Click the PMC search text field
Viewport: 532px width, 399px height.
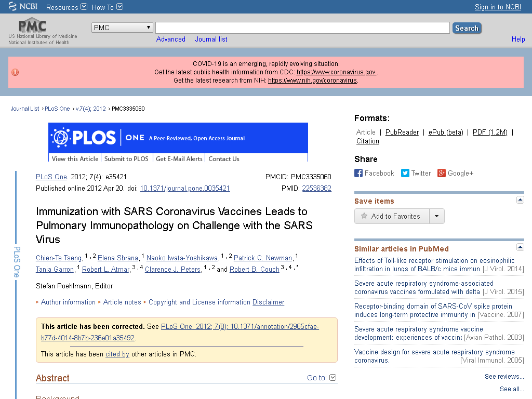click(x=303, y=28)
